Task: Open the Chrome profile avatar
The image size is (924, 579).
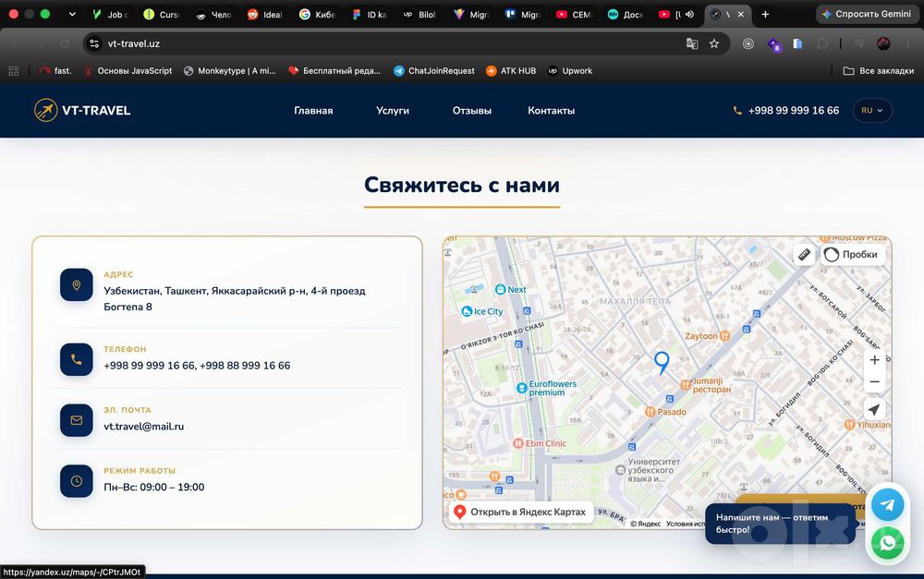Action: click(x=883, y=43)
